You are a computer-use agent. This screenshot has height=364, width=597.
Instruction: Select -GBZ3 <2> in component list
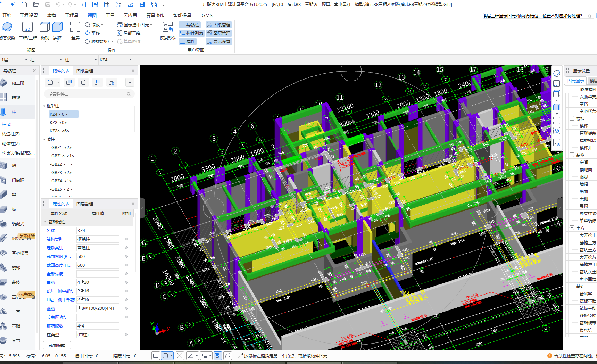click(60, 173)
